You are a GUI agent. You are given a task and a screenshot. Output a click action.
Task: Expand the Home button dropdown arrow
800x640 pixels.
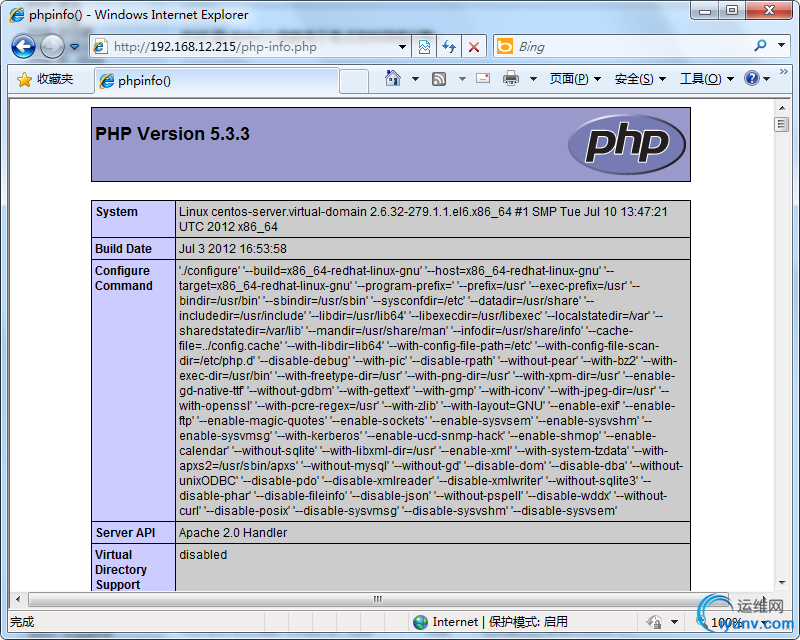(x=415, y=79)
